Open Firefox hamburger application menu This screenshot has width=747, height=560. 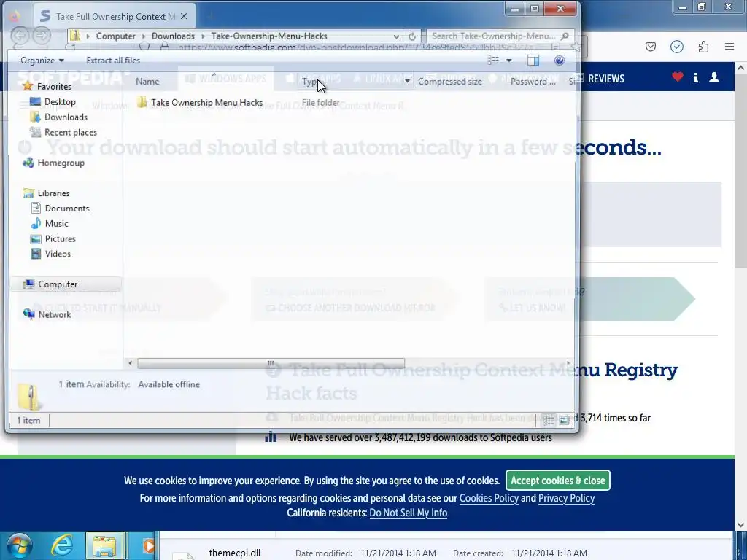(x=729, y=47)
